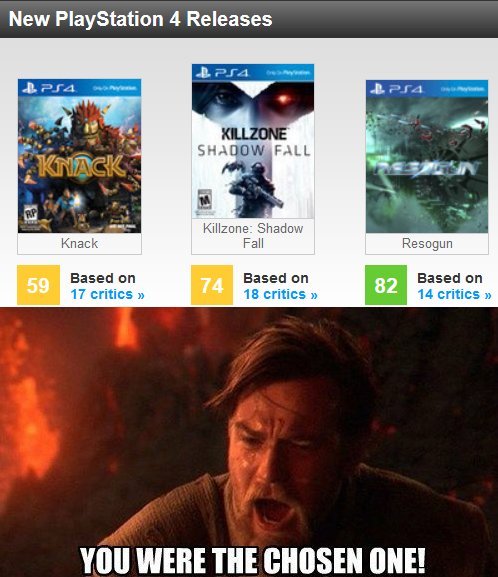Click the Killzone: Shadow Fall title link
Screen dimensions: 498x577
253,236
